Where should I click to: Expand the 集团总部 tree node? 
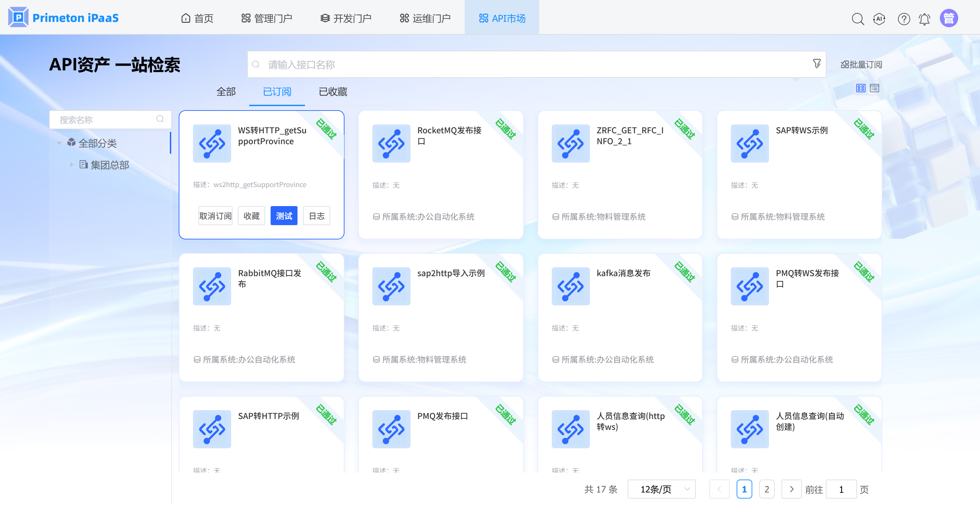[x=71, y=165]
